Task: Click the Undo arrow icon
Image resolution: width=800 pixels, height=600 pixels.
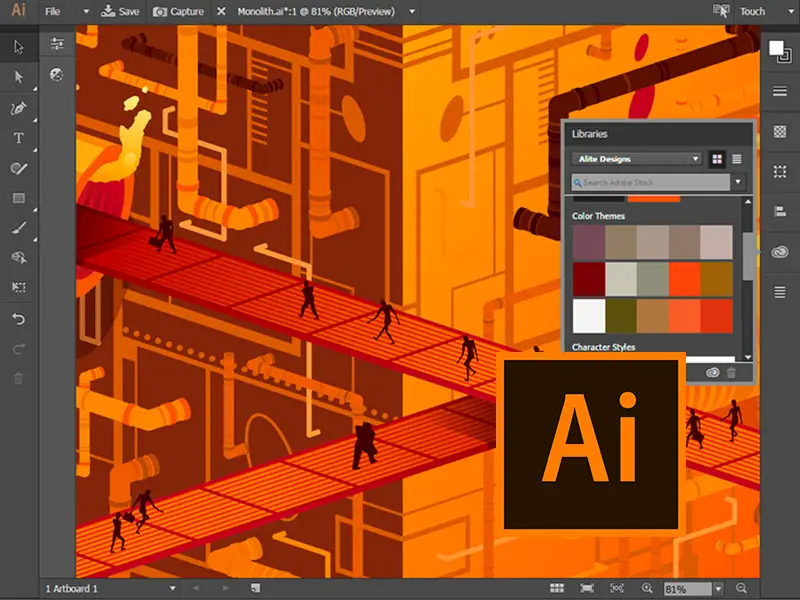Action: (18, 319)
